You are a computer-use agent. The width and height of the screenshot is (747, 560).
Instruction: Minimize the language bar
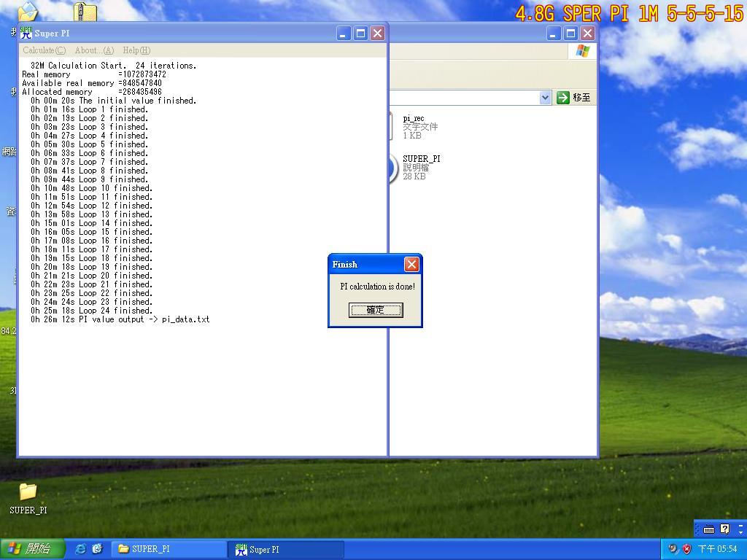tap(741, 526)
